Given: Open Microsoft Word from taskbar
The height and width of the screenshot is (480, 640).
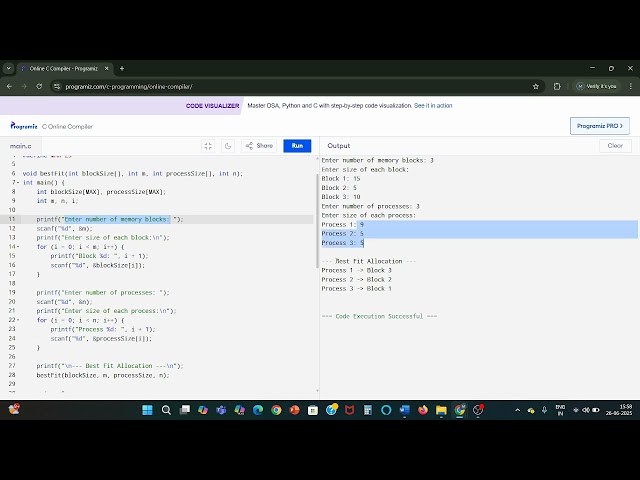Looking at the screenshot, I should pyautogui.click(x=404, y=410).
